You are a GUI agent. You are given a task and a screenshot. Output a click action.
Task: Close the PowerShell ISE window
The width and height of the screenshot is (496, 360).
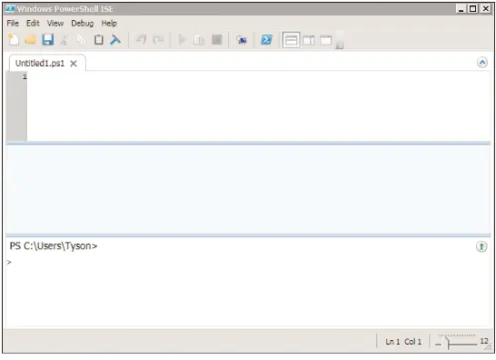[x=486, y=9]
